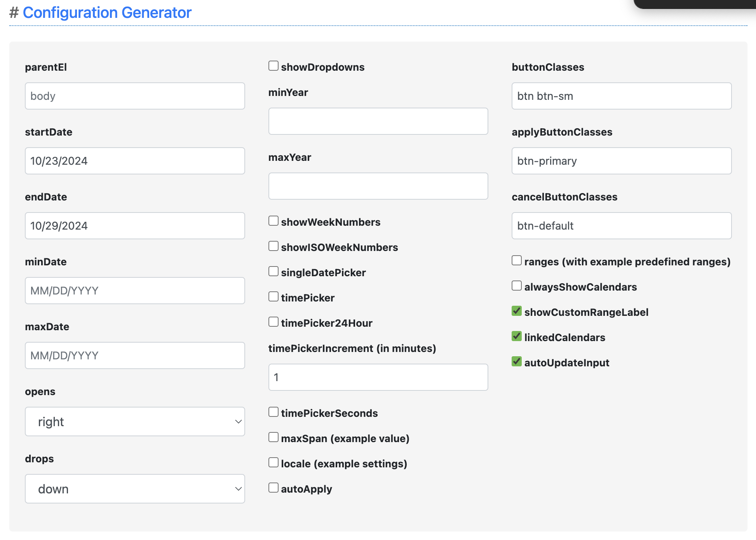Image resolution: width=756 pixels, height=540 pixels.
Task: Turn on the timePicker checkbox
Action: [273, 296]
